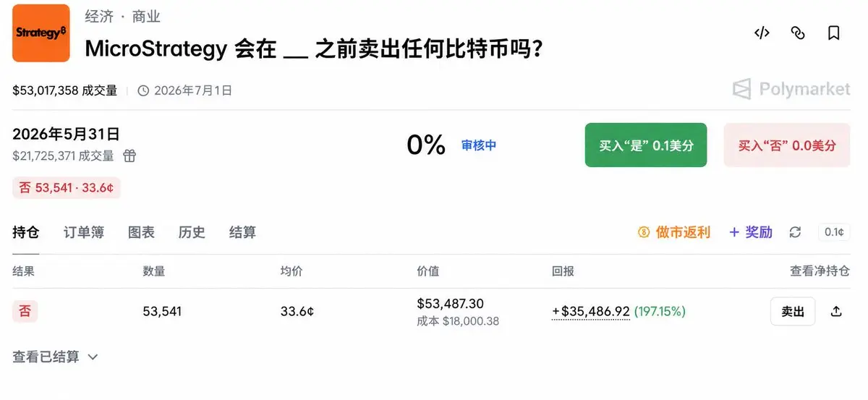This screenshot has width=868, height=400.
Task: Click the gift rewards icon
Action: coord(129,156)
